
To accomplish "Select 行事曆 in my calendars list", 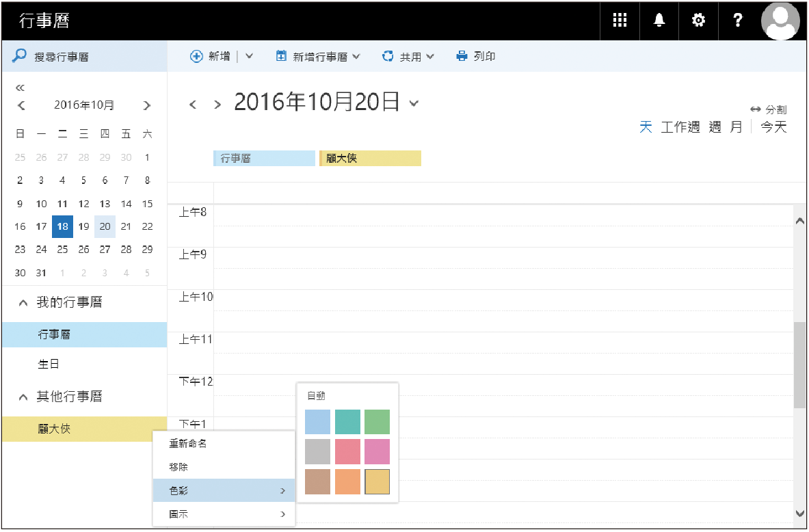I will (85, 334).
